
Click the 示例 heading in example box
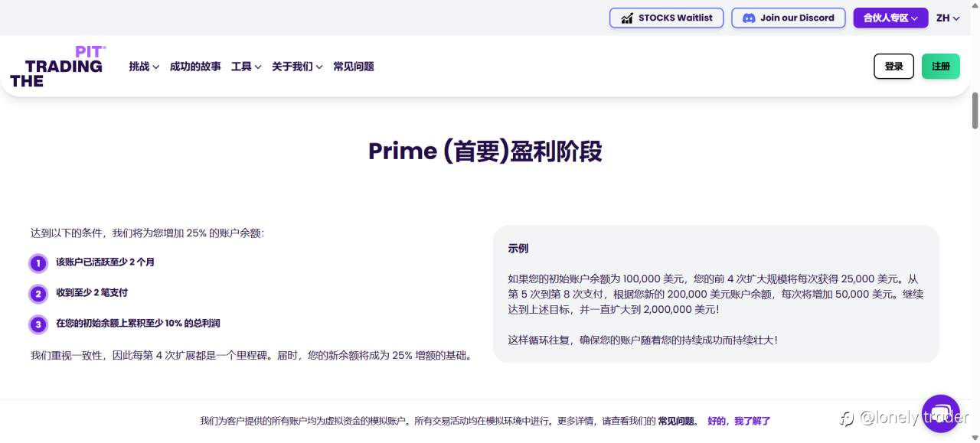coord(518,249)
